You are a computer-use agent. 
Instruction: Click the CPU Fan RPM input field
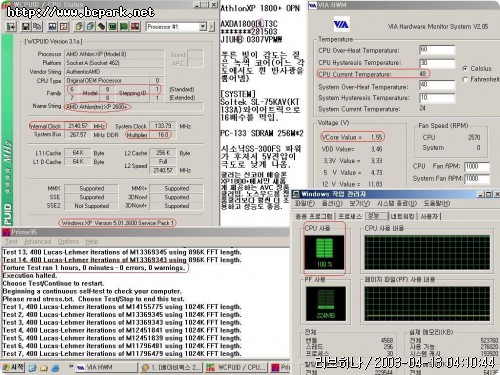point(477,167)
